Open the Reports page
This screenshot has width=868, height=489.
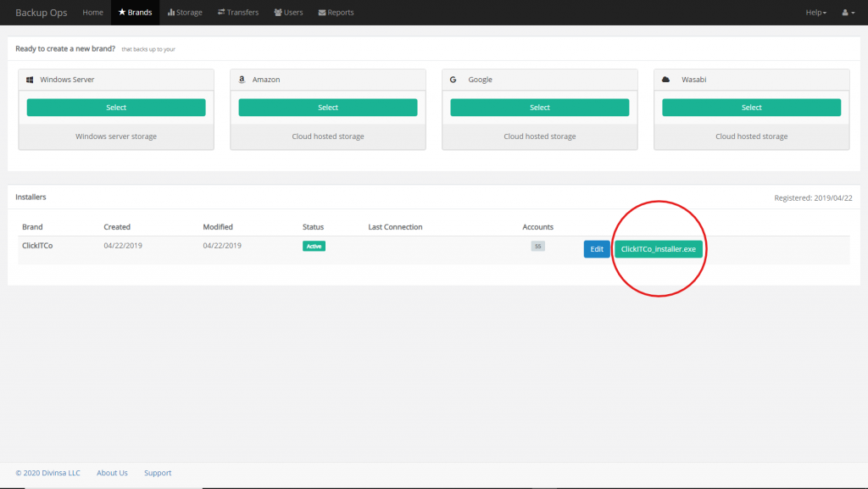tap(336, 12)
